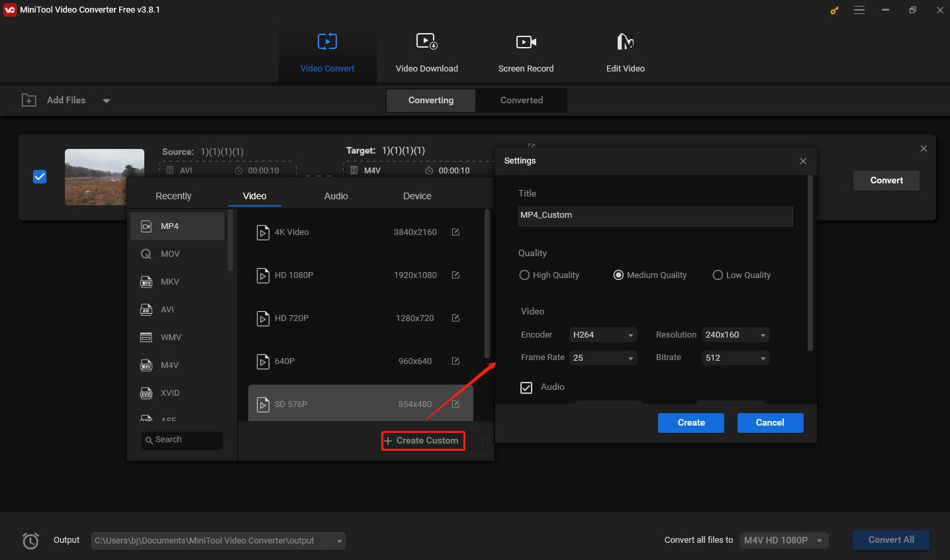Close the Settings dialog
Image resolution: width=950 pixels, height=560 pixels.
803,161
